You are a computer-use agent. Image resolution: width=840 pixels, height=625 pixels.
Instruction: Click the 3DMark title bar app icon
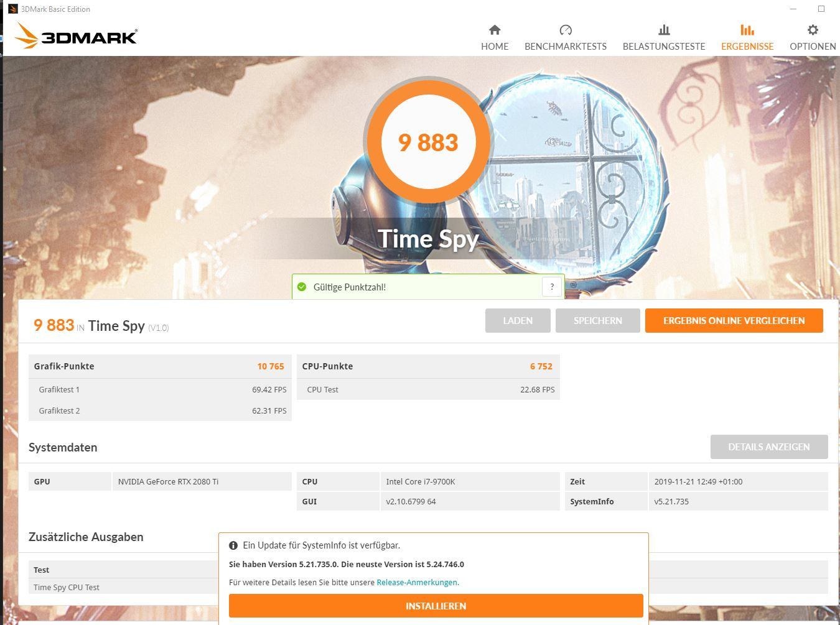[x=12, y=9]
